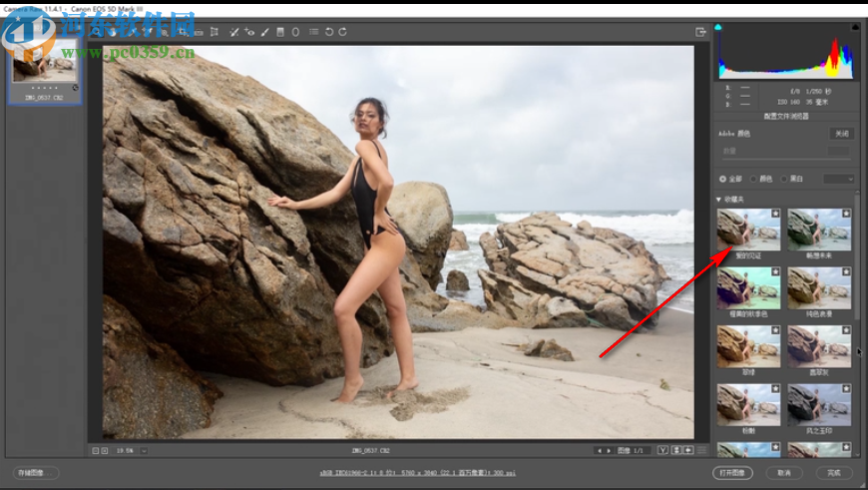The height and width of the screenshot is (490, 868).
Task: Click the 打开图像 button
Action: coord(733,472)
